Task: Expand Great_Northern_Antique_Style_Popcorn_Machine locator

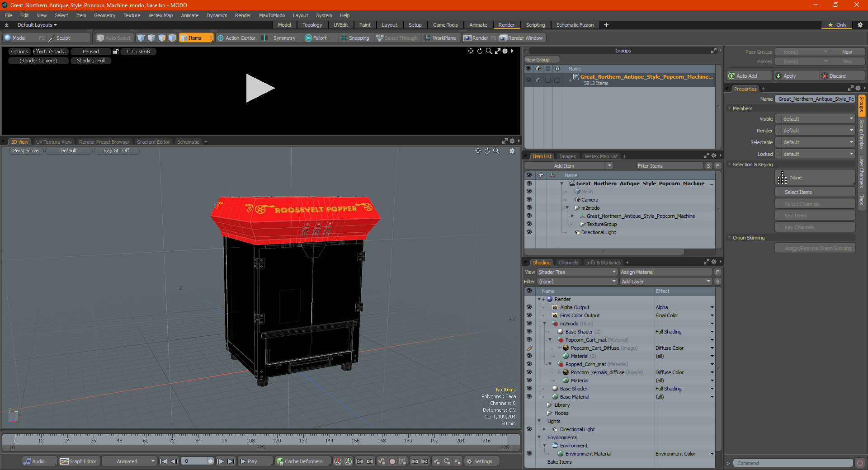Action: click(x=573, y=216)
